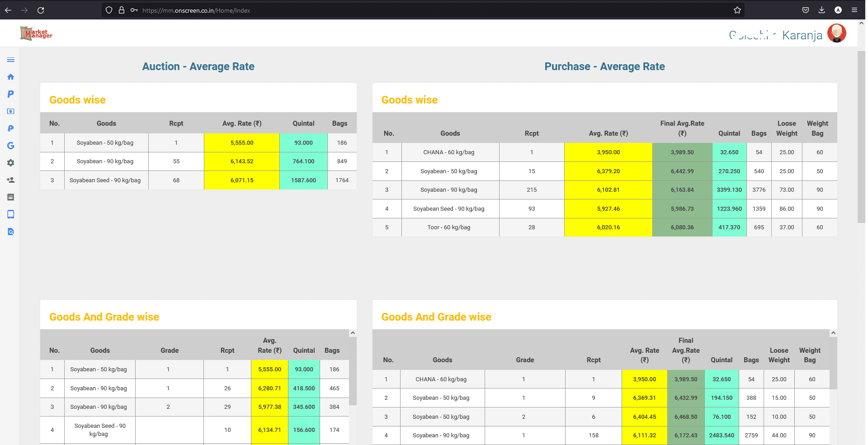Click Purchase avg rate 5,927.46 cell
The height and width of the screenshot is (445, 868).
[608, 209]
